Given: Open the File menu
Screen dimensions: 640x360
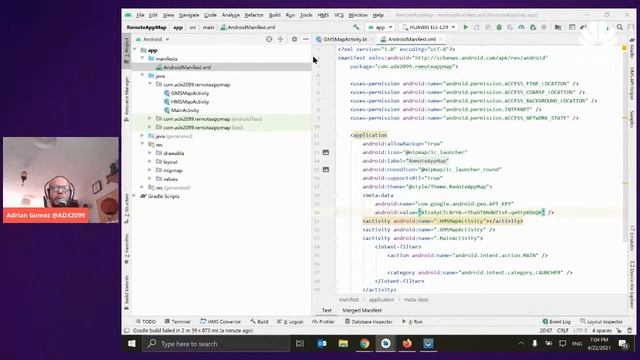Looking at the screenshot, I should 140,15.
